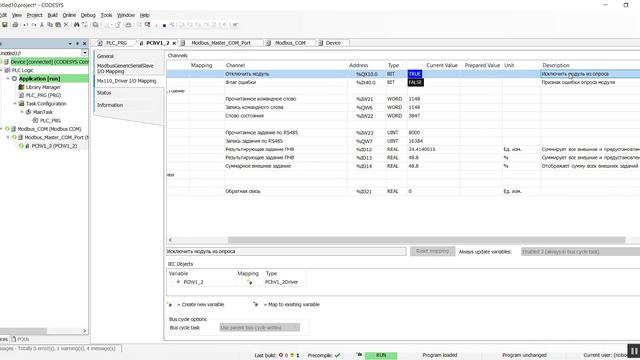The image size is (640, 360).
Task: Open the Information side tab
Action: pos(110,105)
